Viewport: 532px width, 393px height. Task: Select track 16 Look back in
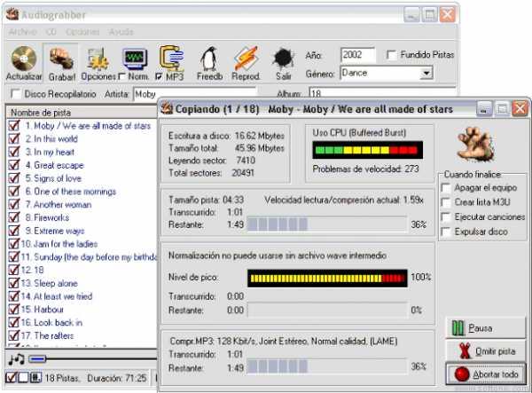(x=51, y=322)
